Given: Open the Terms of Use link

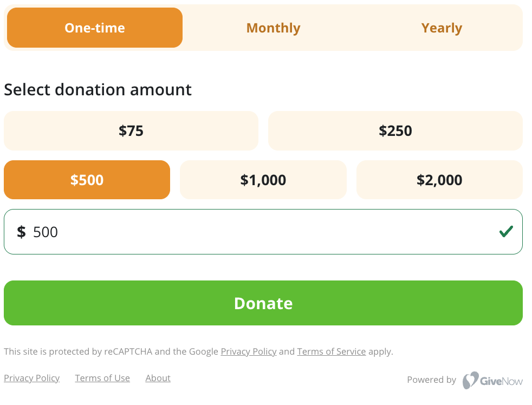Looking at the screenshot, I should (x=102, y=378).
